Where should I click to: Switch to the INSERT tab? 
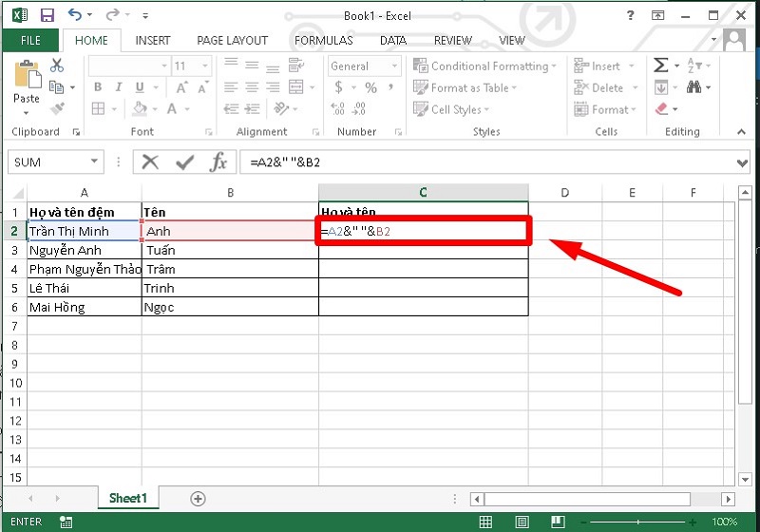[153, 40]
